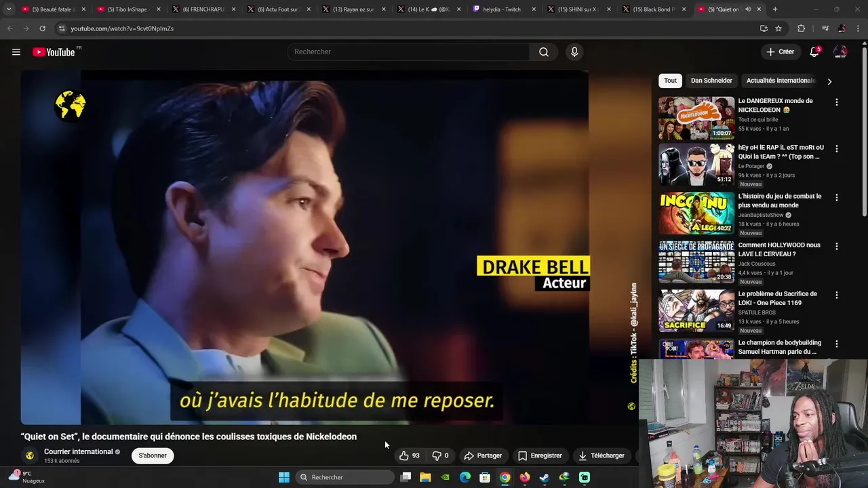This screenshot has height=488, width=868.
Task: Click the browser address bar URL
Action: click(122, 28)
